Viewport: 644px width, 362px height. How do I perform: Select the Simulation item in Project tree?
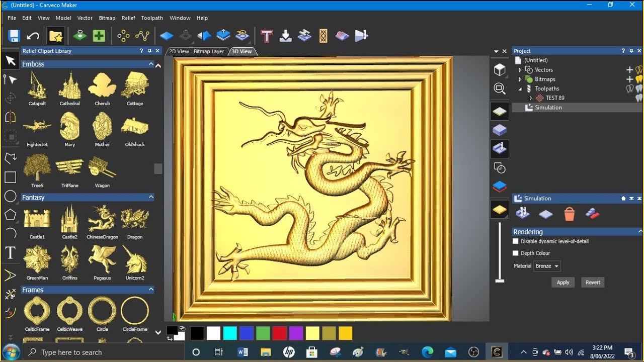coord(548,108)
